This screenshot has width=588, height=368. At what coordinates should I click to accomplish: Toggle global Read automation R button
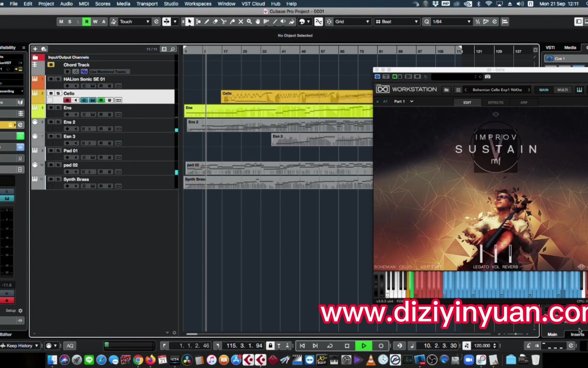86,21
